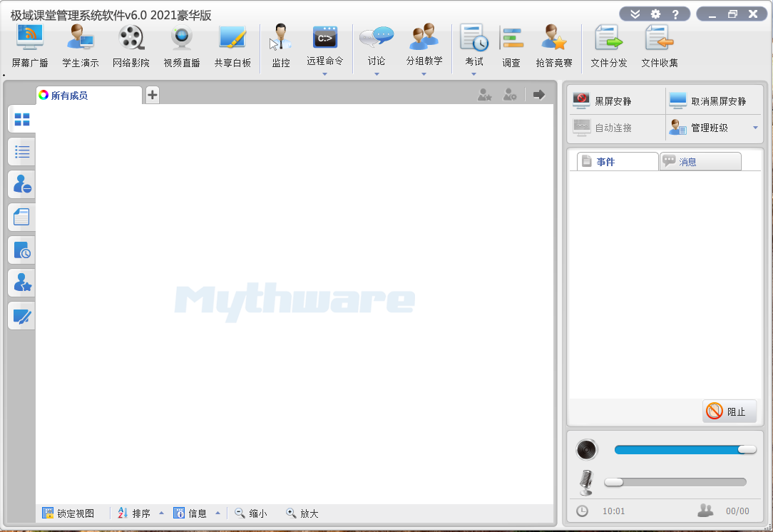Click the speaker volume icon
Image resolution: width=773 pixels, height=532 pixels.
[587, 450]
